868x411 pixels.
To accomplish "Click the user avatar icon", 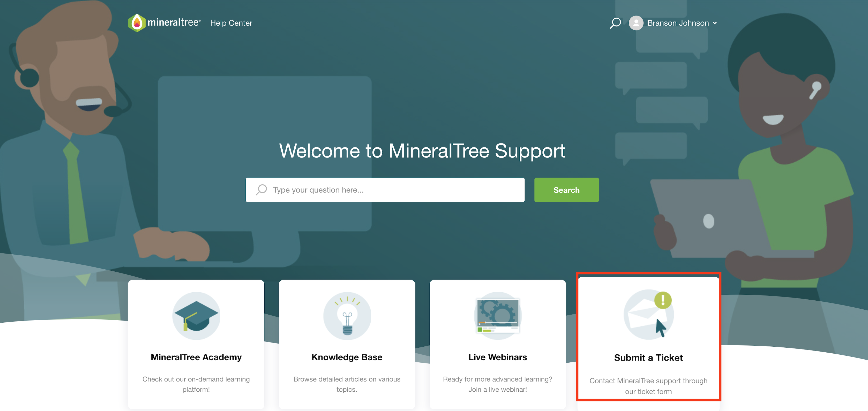I will 636,23.
